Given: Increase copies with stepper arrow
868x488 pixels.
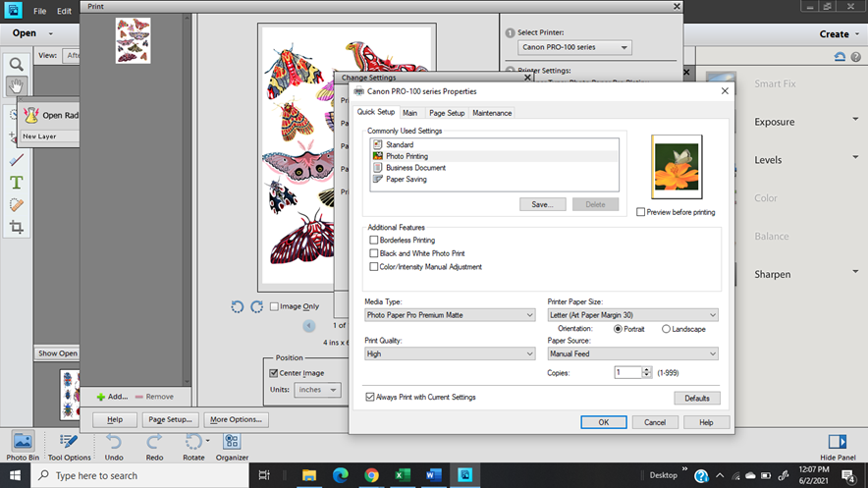Looking at the screenshot, I should tap(646, 369).
